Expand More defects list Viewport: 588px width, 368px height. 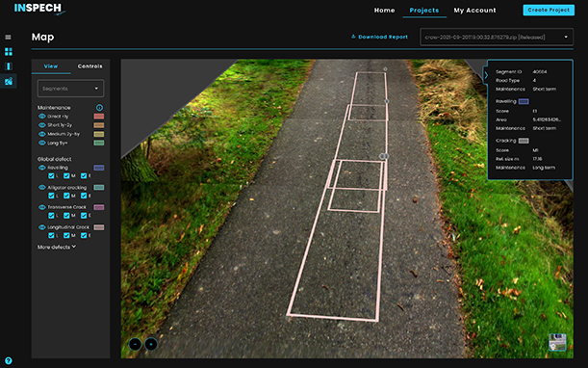pos(57,247)
